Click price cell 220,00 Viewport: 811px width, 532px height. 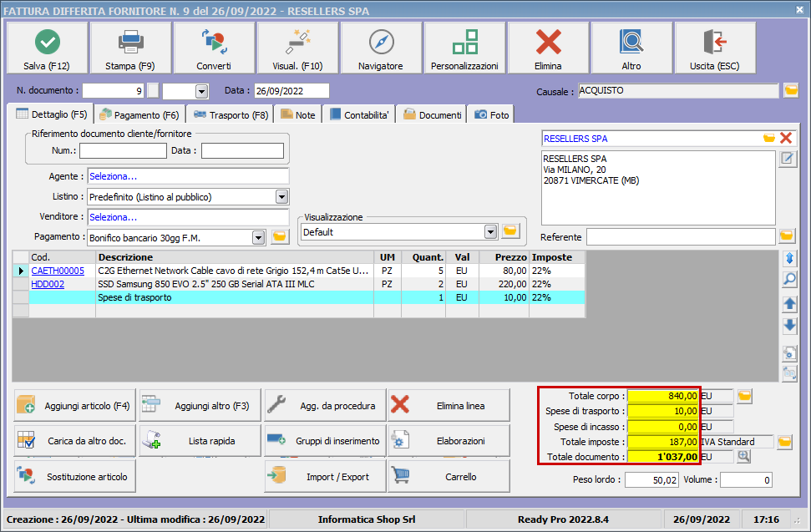point(504,284)
